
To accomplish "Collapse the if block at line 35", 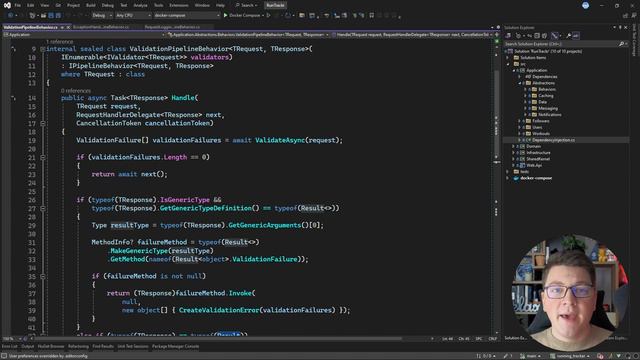I will tap(42, 276).
